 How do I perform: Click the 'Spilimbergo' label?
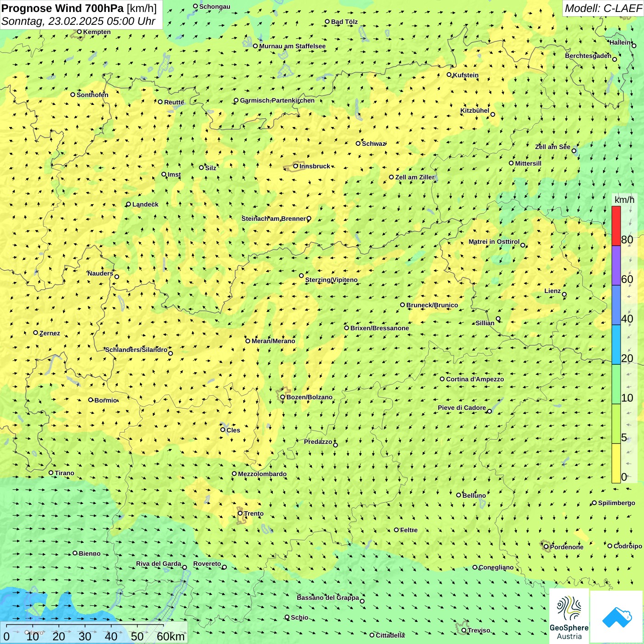pyautogui.click(x=616, y=503)
